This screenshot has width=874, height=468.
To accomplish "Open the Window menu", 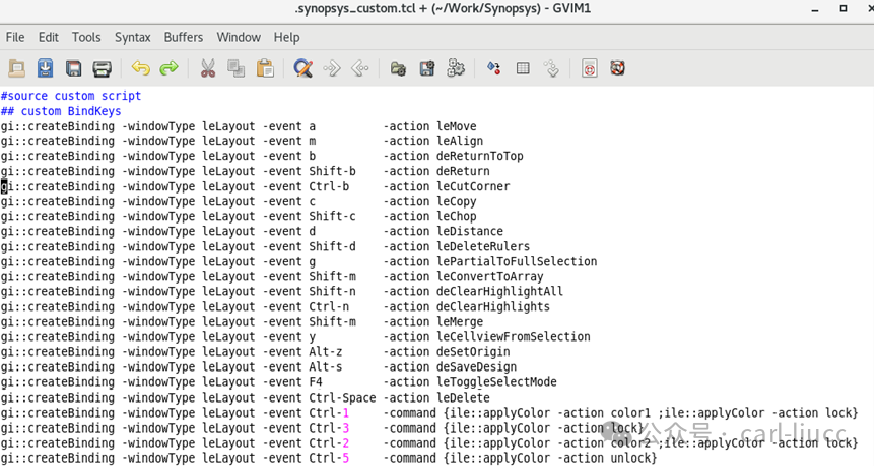I will click(x=239, y=37).
